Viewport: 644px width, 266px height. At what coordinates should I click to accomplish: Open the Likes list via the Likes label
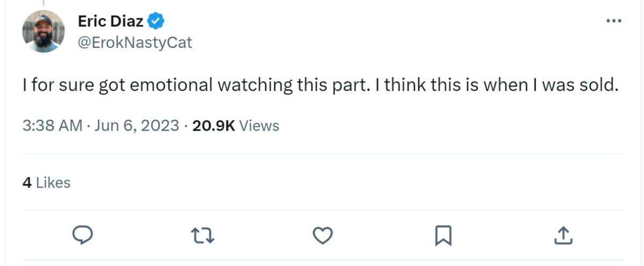53,183
